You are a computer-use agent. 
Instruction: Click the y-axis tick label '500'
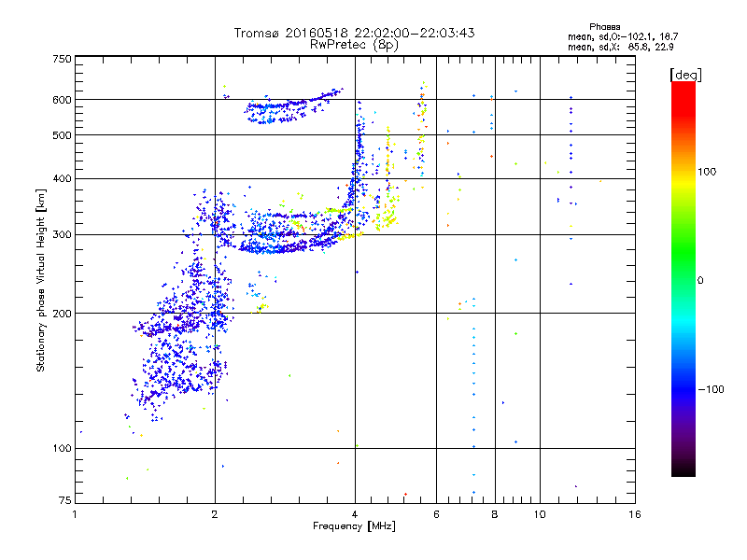click(63, 134)
